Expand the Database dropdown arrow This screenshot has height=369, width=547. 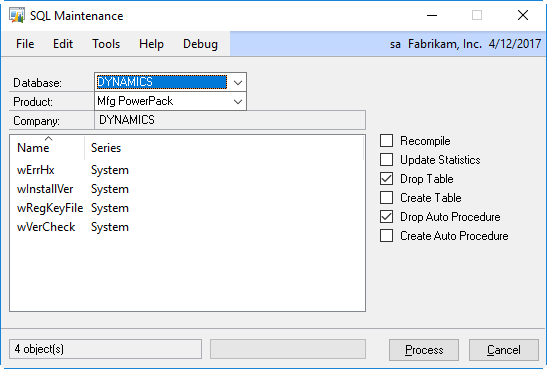238,83
